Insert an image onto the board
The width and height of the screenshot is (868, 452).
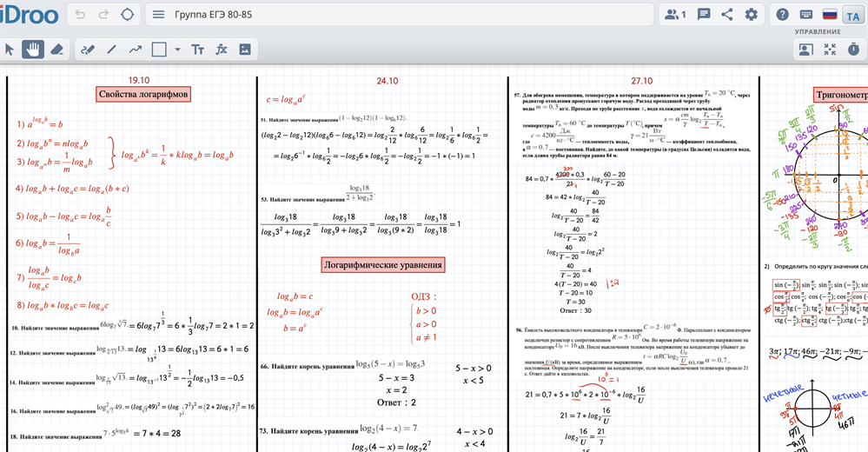click(245, 50)
